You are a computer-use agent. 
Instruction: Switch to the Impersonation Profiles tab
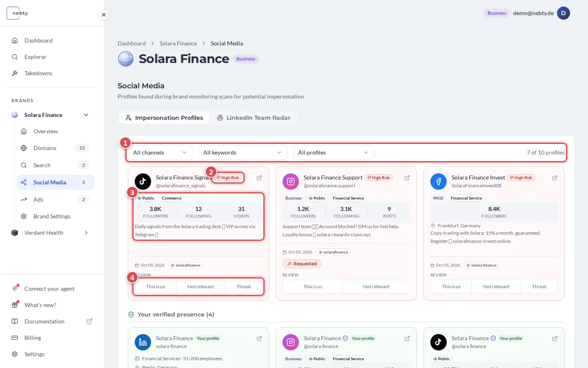(164, 118)
